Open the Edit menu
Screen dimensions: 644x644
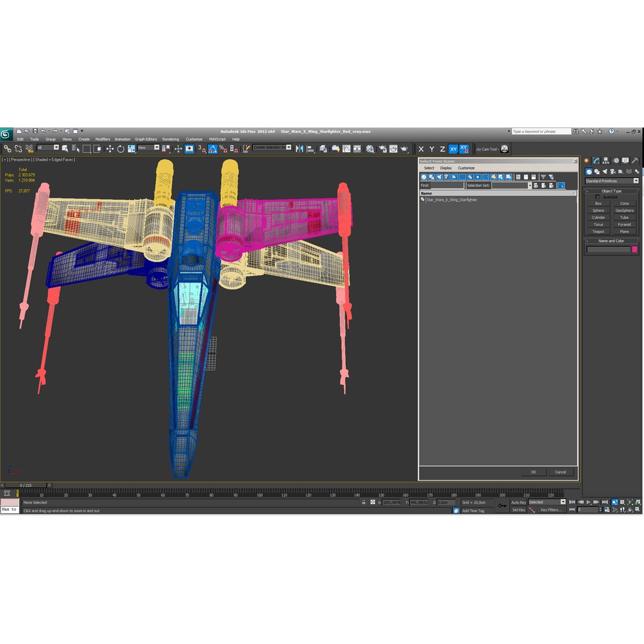click(x=20, y=139)
